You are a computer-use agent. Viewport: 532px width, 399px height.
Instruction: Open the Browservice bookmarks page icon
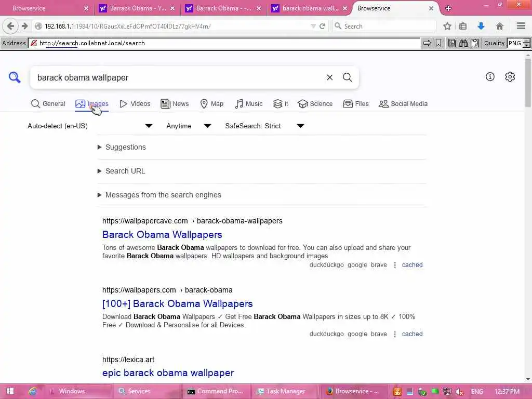[x=452, y=43]
